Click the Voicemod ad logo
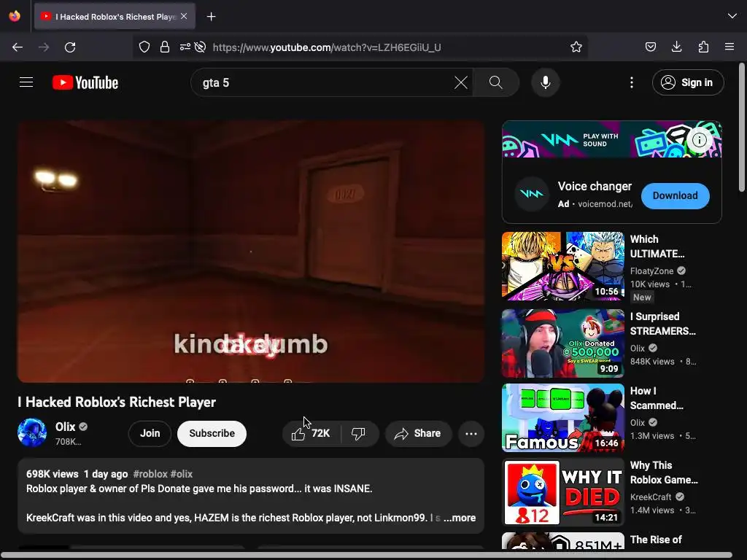The image size is (747, 560). 531,194
